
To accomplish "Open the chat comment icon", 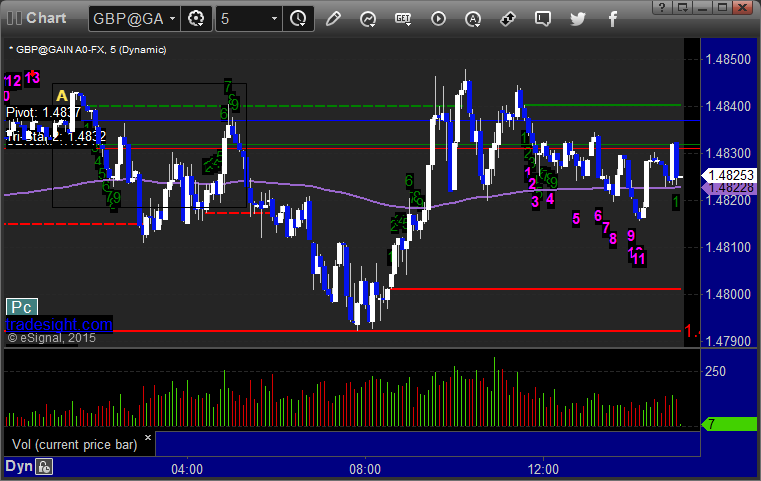I will [543, 19].
